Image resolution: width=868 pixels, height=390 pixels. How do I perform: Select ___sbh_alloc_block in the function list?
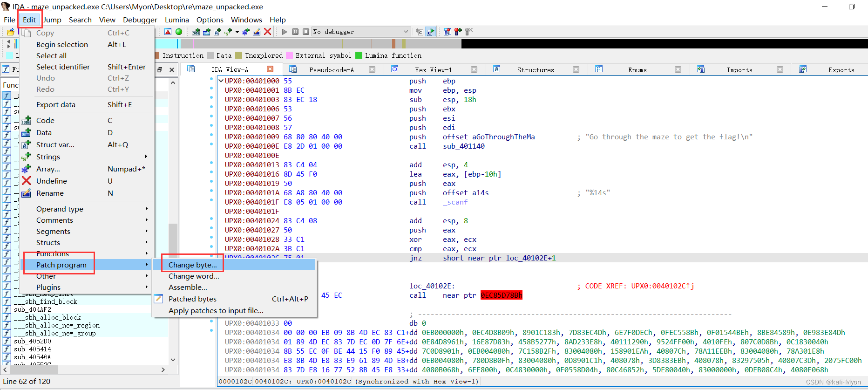(47, 317)
